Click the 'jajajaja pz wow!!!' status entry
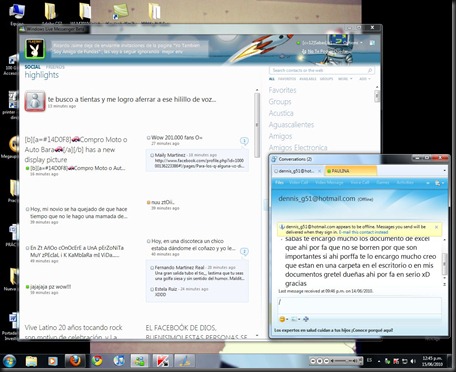This screenshot has width=456, height=372. [49, 287]
